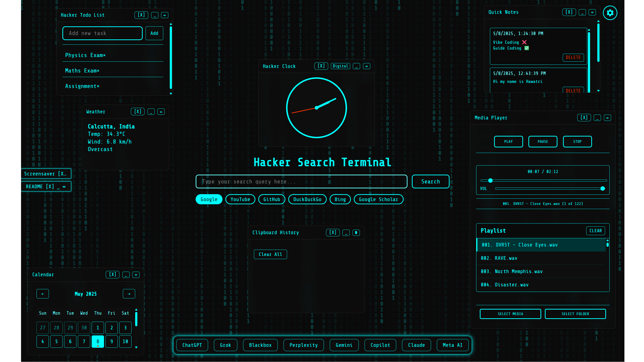This screenshot has width=644, height=362.
Task: Select Bing as search engine
Action: [340, 200]
